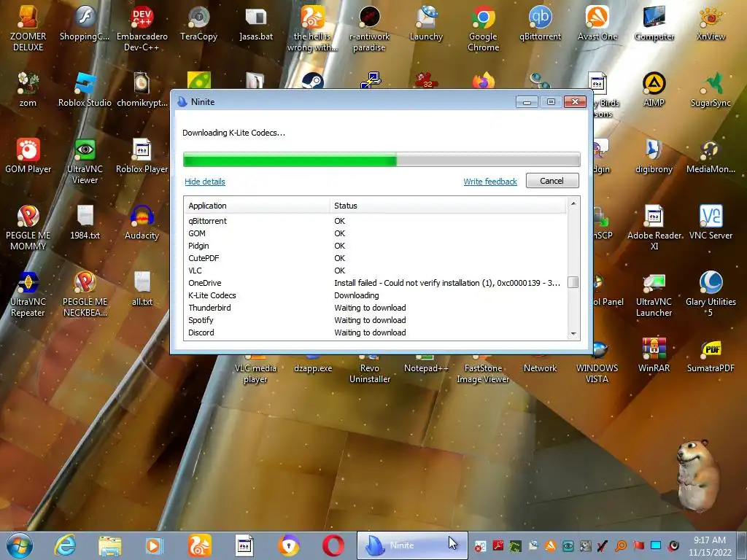Launch Internet Explorer from the taskbar
Screen dimensions: 747x560
pos(65,545)
